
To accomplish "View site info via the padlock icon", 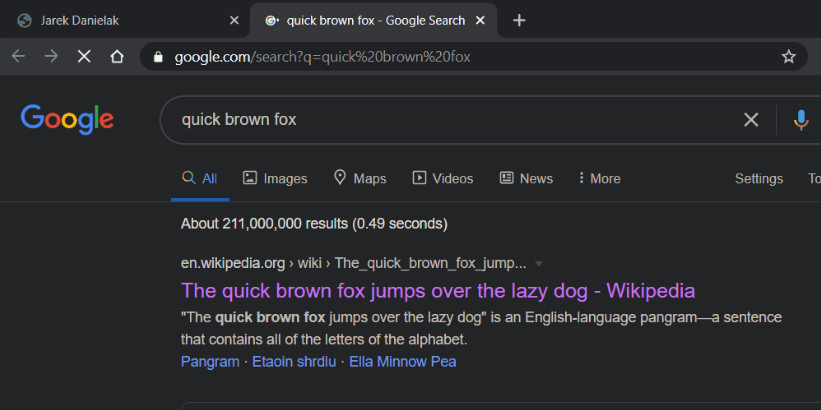I will [x=158, y=57].
